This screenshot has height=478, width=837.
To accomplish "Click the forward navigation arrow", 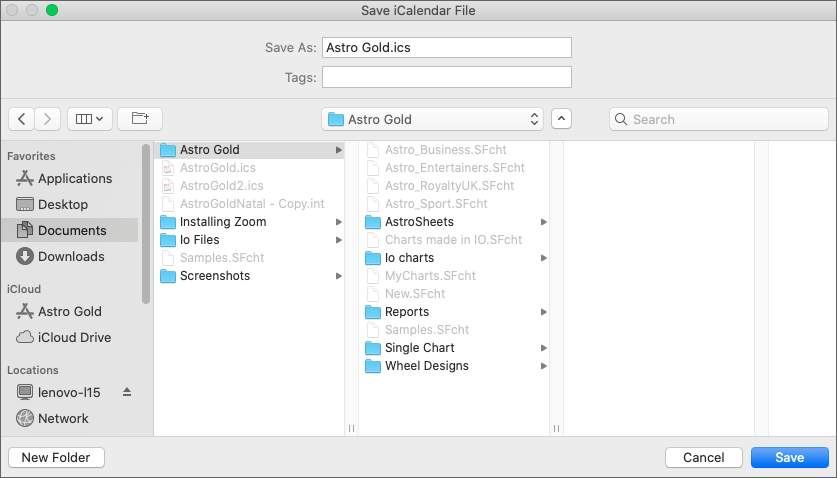I will pyautogui.click(x=48, y=119).
